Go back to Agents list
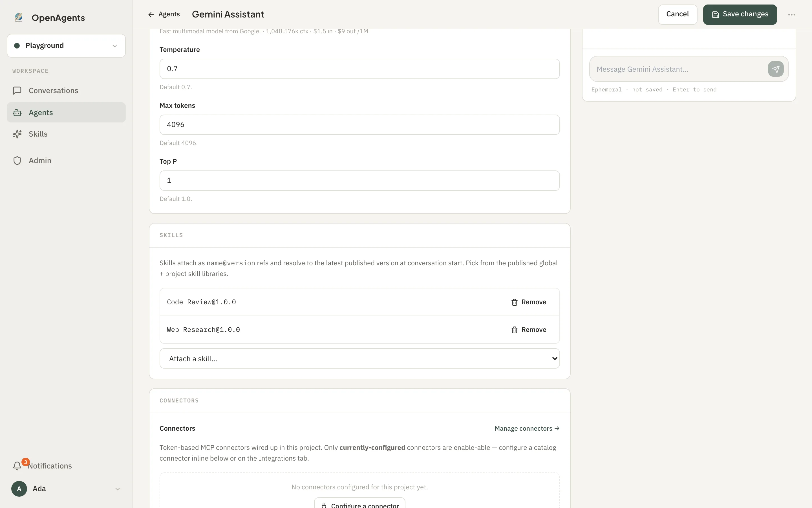 (x=164, y=14)
